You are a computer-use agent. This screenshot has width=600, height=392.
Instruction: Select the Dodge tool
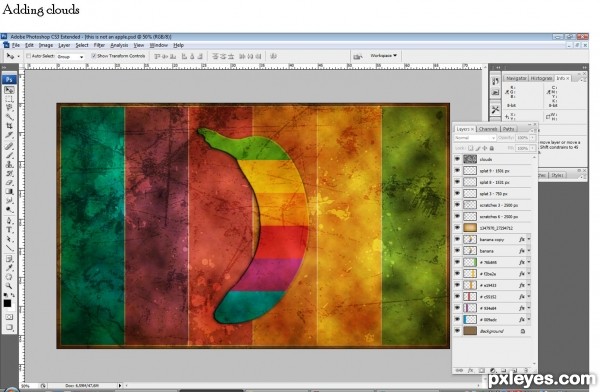tap(9, 210)
